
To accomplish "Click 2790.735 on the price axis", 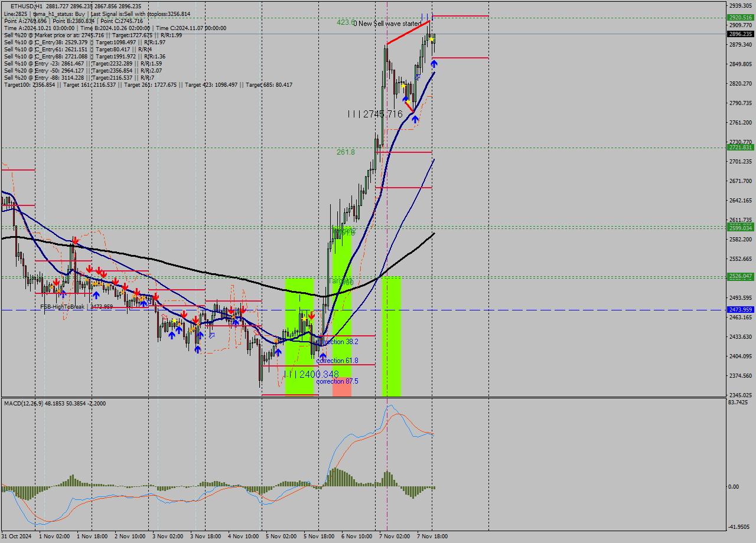I will tap(741, 103).
